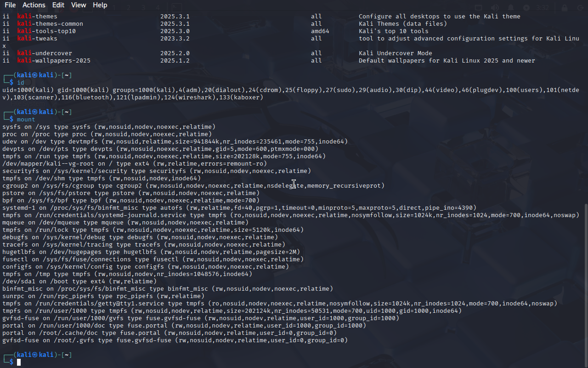The width and height of the screenshot is (588, 368).
Task: Click the 'debugfs on /sys/kernel/debug' line
Action: point(140,237)
